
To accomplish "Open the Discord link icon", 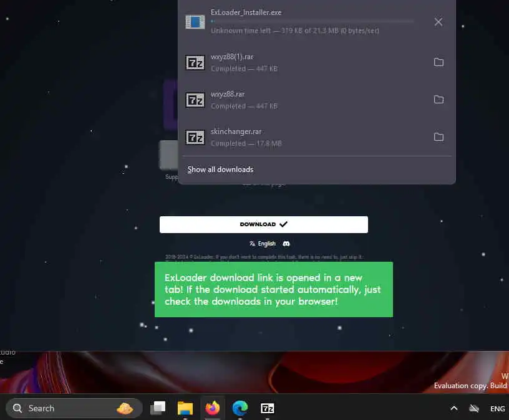I will [x=286, y=244].
